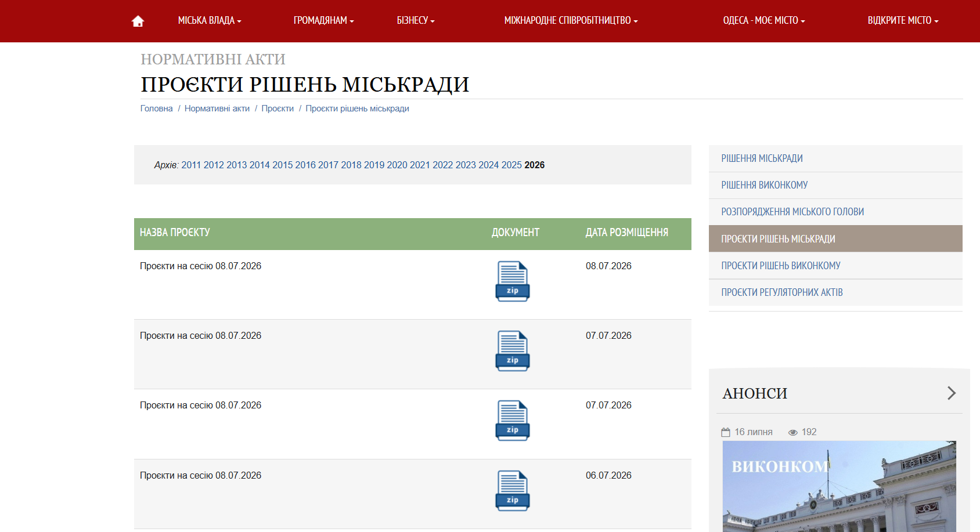Select ПРОЄКТИ РІШЕНЬ ВИКОНКОМУ sidebar item
Viewport: 980px width, 532px height.
click(x=835, y=266)
